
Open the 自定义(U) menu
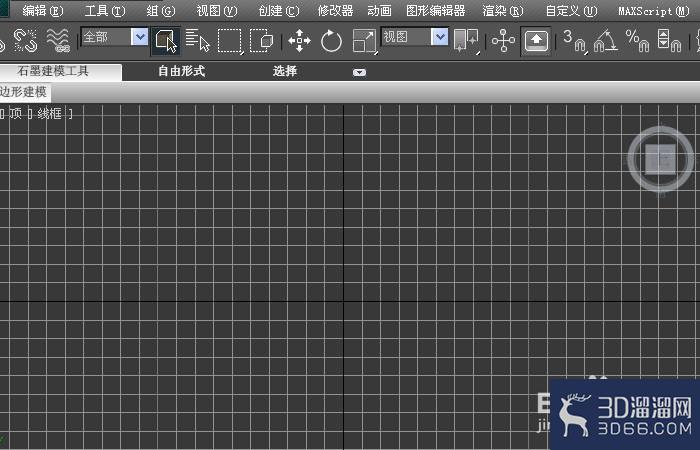pyautogui.click(x=571, y=11)
